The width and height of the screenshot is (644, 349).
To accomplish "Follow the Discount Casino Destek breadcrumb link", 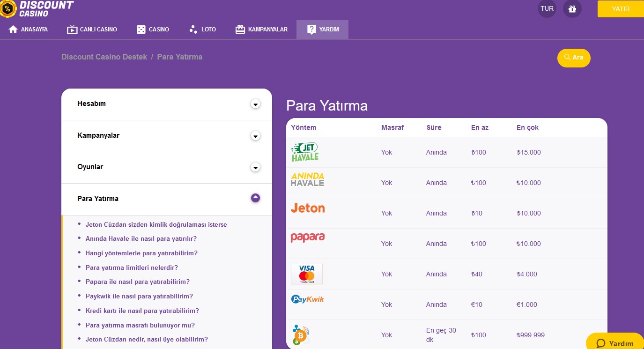I will 104,57.
